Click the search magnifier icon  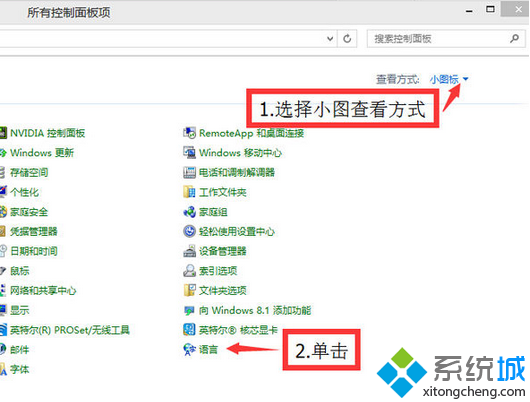click(514, 39)
